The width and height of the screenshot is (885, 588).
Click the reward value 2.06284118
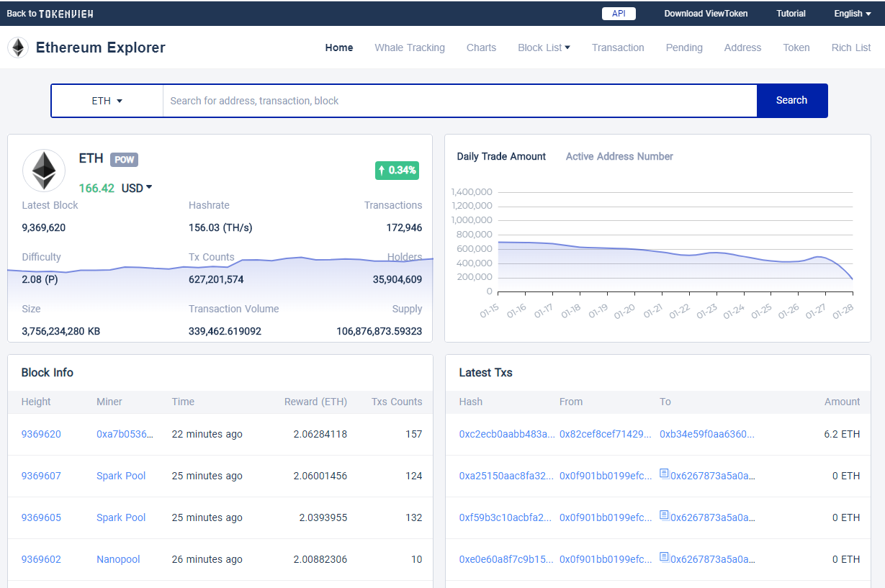[320, 434]
